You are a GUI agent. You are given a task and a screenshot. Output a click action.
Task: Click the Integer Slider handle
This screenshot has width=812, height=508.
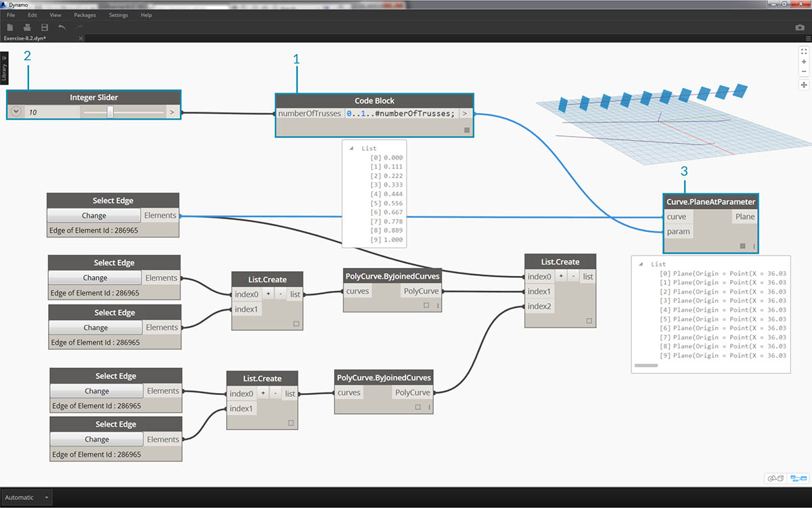pos(110,112)
